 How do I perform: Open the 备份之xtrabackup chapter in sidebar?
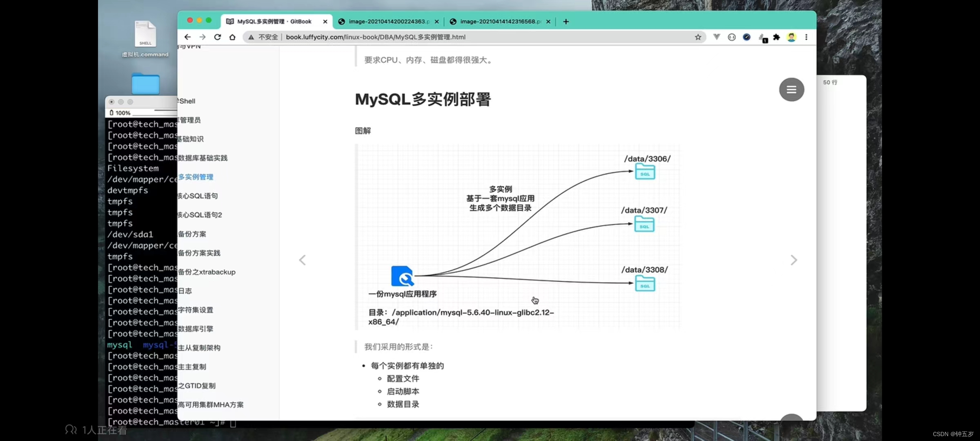point(207,272)
